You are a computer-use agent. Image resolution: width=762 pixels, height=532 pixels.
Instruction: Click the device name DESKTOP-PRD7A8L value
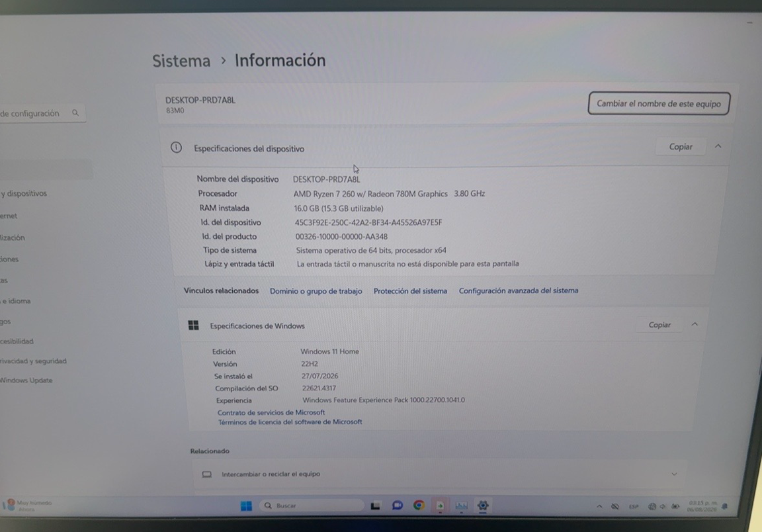click(327, 179)
